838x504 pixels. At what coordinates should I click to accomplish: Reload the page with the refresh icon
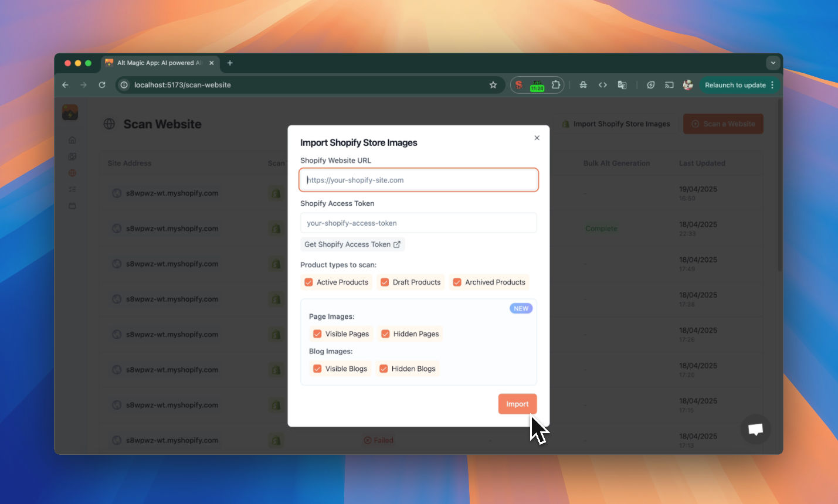(x=102, y=85)
